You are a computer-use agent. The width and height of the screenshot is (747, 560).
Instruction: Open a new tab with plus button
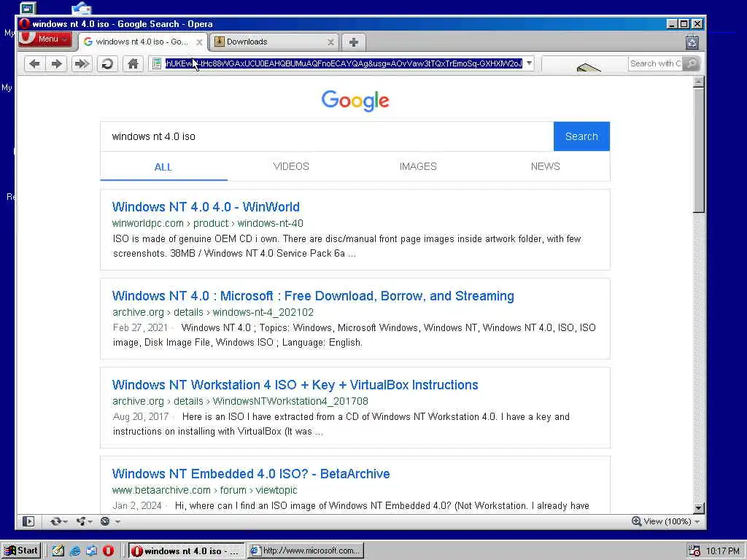[x=354, y=42]
